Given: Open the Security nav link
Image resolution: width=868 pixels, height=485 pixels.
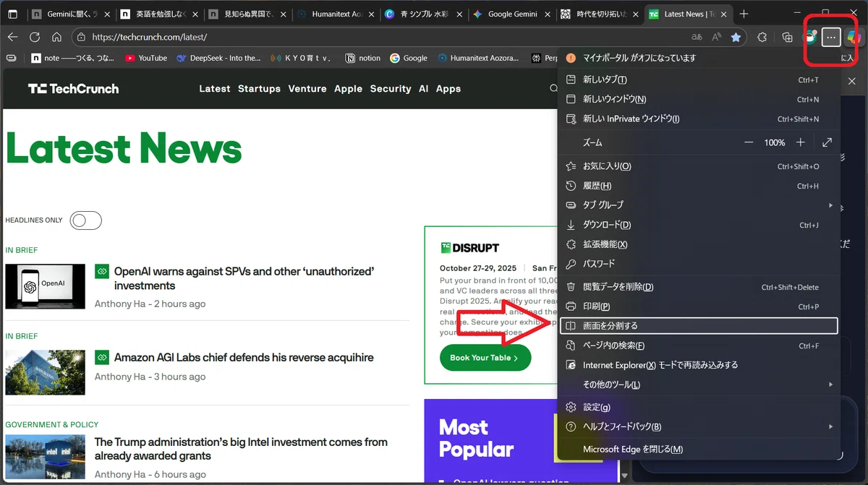Looking at the screenshot, I should [391, 89].
